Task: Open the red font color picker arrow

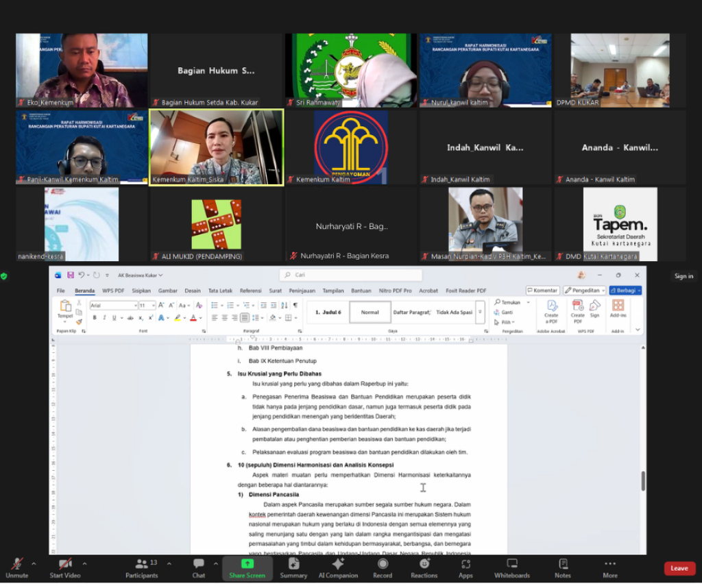Action: click(x=200, y=318)
